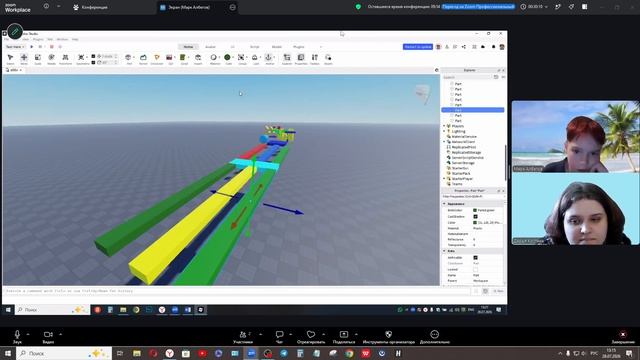The height and width of the screenshot is (360, 640).
Task: Activate the Move tool
Action: [24, 59]
